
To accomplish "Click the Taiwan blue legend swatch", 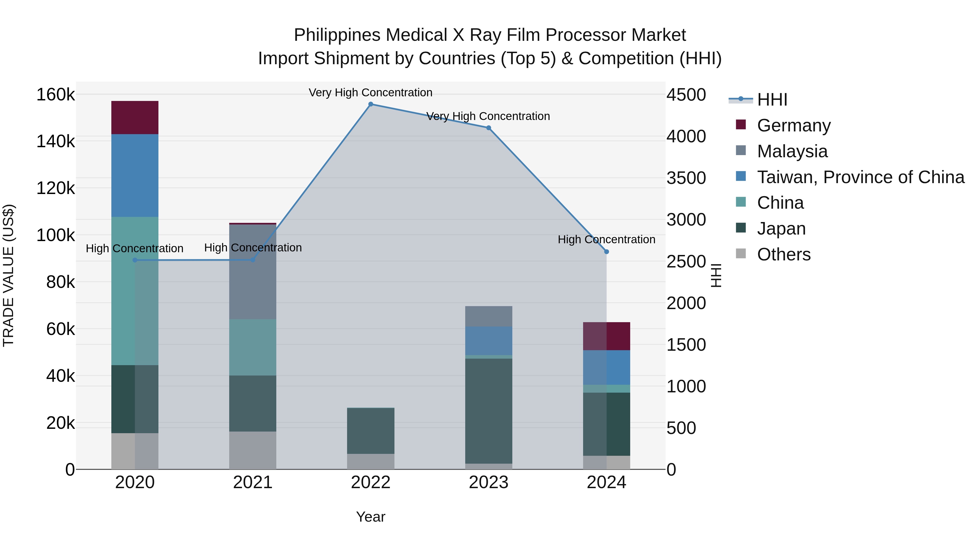I will point(741,176).
